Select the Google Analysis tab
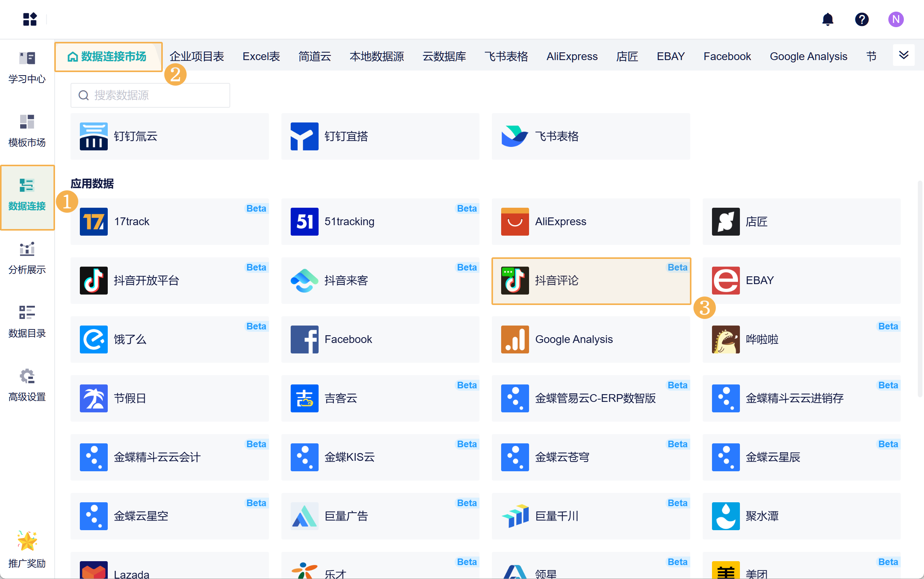Viewport: 924px width, 579px height. pyautogui.click(x=808, y=57)
